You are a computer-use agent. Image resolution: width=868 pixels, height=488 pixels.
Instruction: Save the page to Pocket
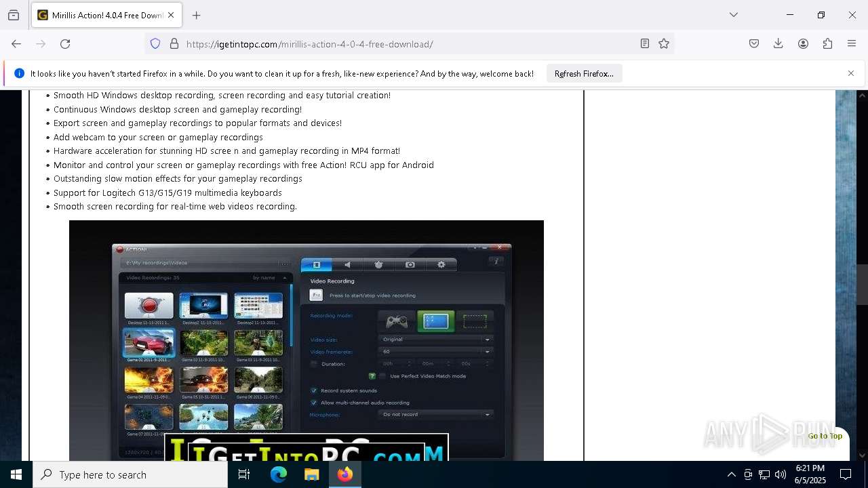pos(754,43)
